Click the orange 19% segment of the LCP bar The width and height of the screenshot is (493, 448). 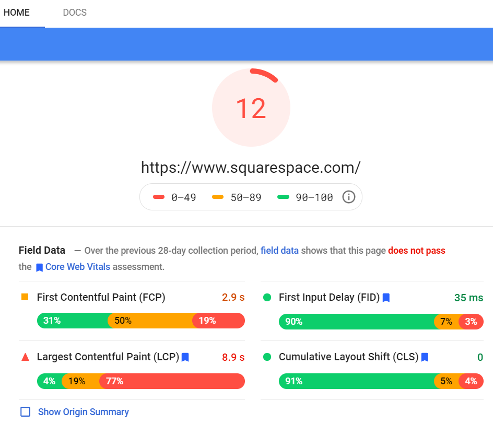(x=80, y=381)
